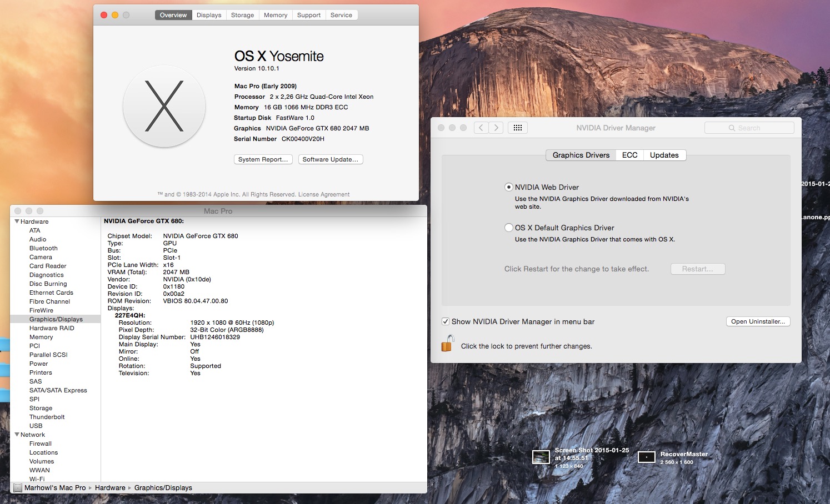Image resolution: width=830 pixels, height=504 pixels.
Task: Select Bluetooth in the sidebar
Action: (43, 248)
